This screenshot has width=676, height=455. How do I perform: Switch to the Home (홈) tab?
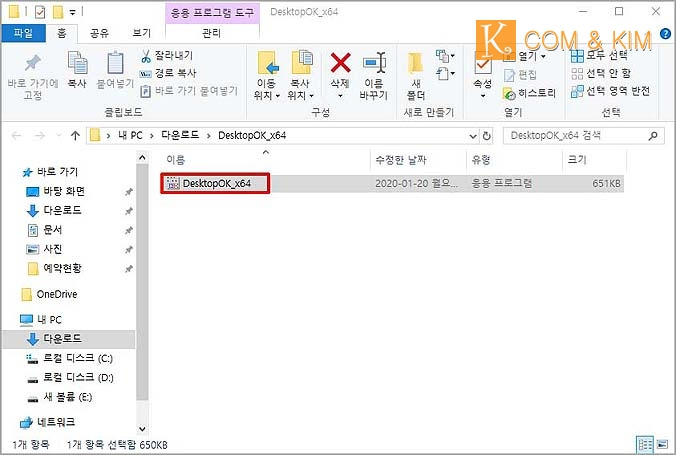point(62,33)
